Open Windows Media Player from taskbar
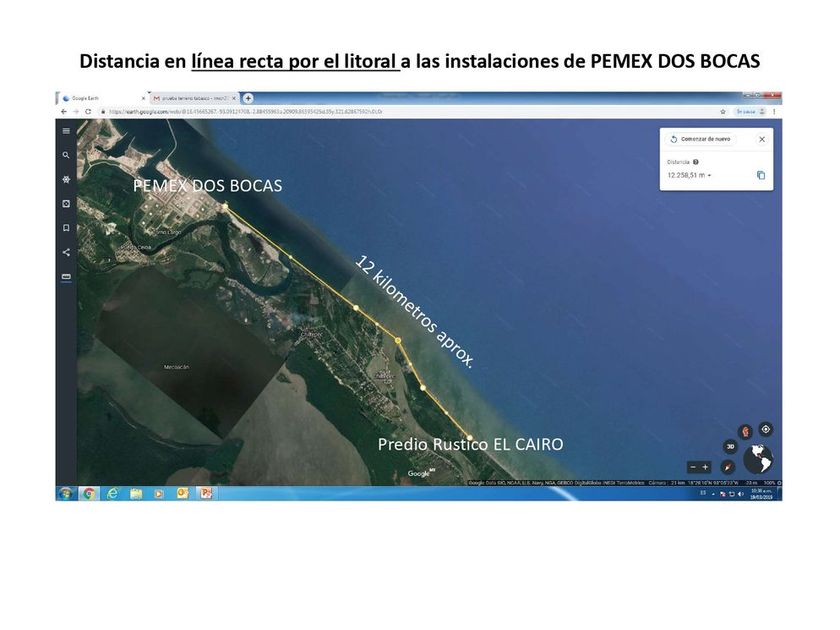The width and height of the screenshot is (840, 630). point(159,493)
